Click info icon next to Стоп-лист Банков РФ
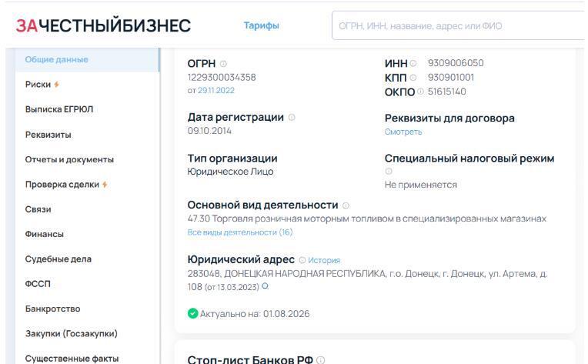 [321, 360]
